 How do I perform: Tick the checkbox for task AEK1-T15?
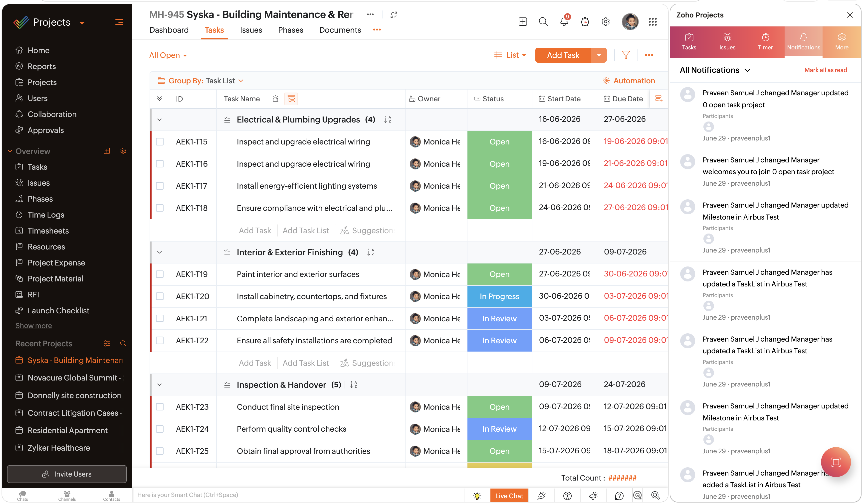160,142
